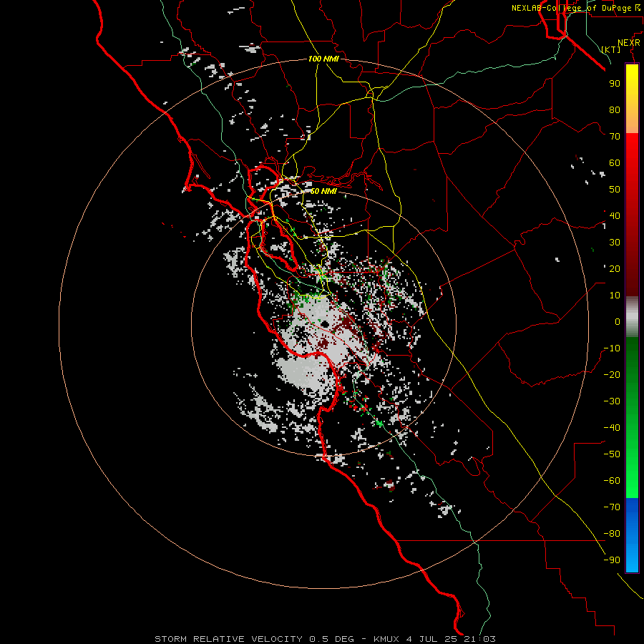Click the -70 value on velocity scale

612,507
